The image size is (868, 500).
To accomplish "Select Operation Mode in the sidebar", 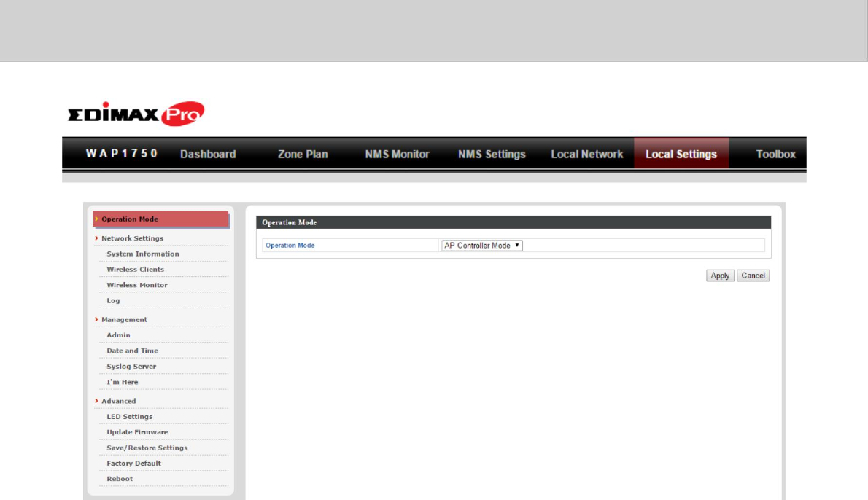I will [x=161, y=219].
